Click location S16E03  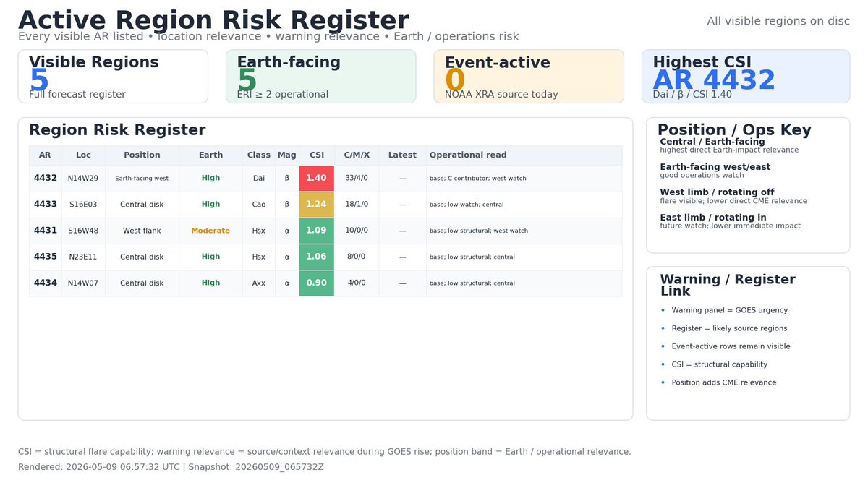click(83, 205)
